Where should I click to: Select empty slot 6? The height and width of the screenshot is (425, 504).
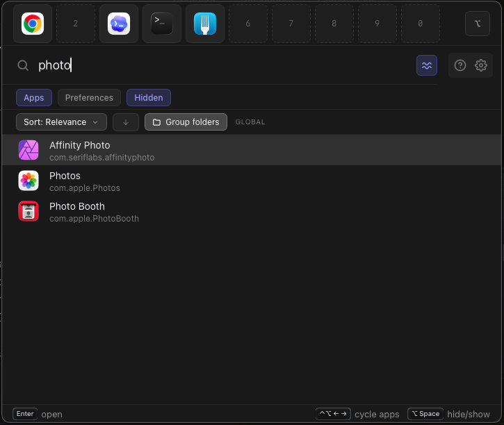tap(247, 24)
